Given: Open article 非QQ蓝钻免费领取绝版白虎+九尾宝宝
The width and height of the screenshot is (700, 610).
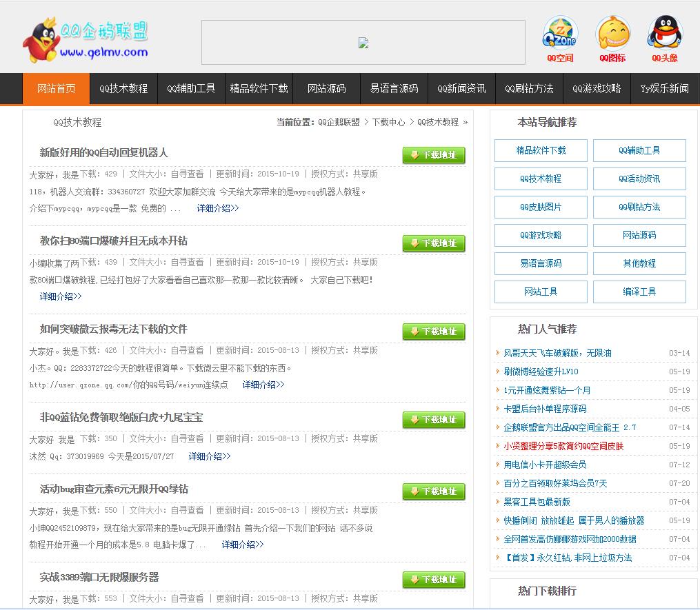Looking at the screenshot, I should click(121, 418).
